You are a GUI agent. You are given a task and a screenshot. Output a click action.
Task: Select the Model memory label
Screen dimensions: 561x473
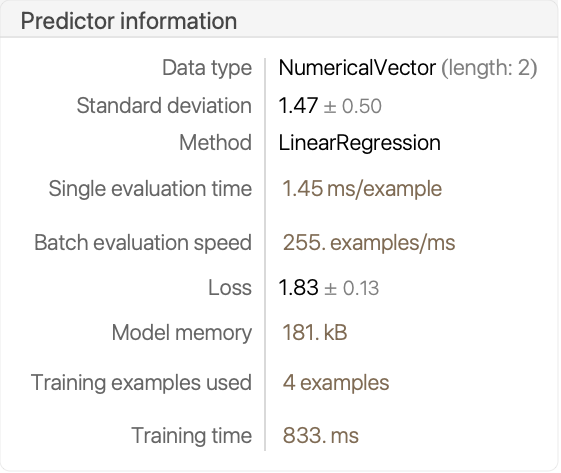point(182,333)
